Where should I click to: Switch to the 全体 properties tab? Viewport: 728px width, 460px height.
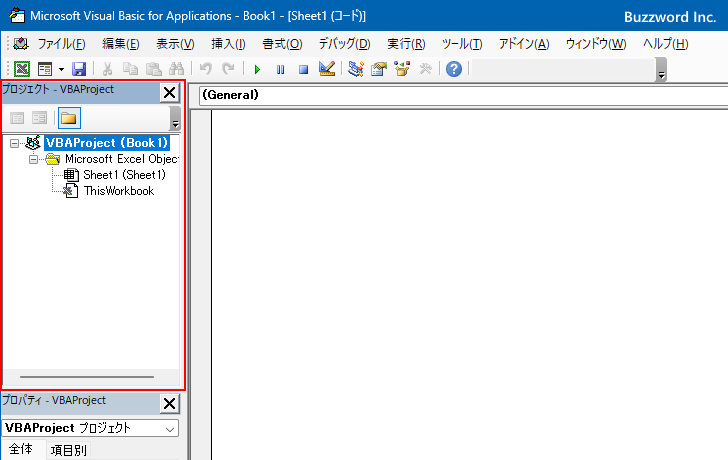[21, 449]
